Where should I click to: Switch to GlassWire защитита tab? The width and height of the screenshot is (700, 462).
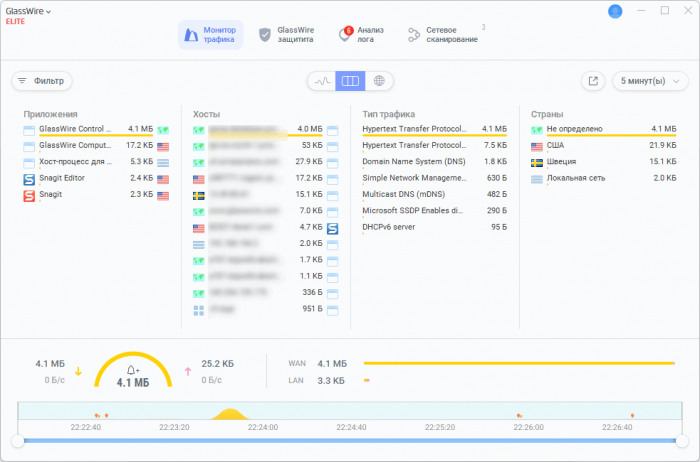287,35
